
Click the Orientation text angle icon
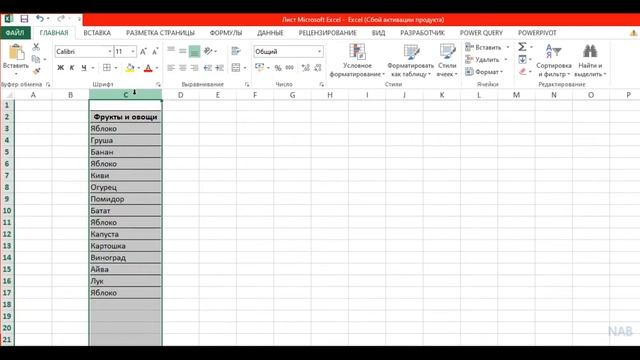click(208, 51)
